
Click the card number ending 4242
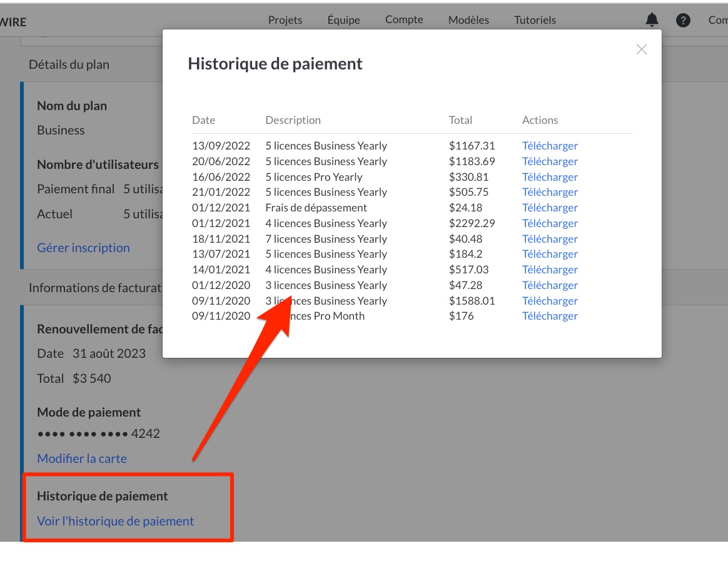point(98,434)
